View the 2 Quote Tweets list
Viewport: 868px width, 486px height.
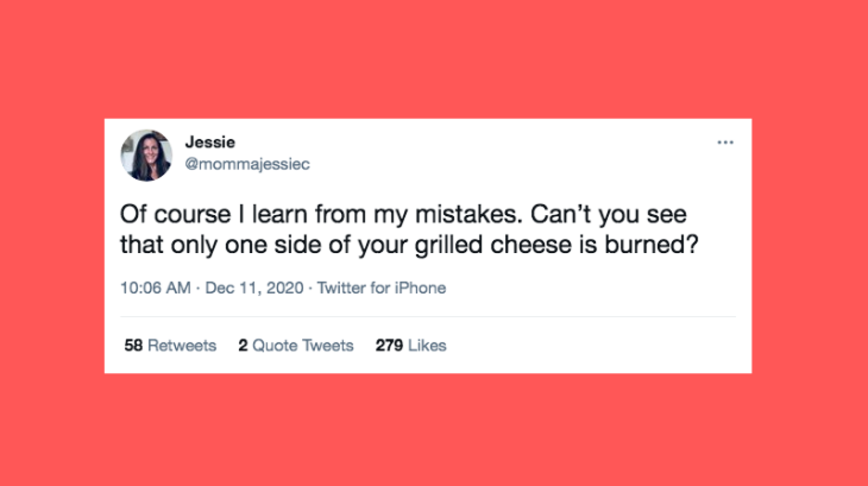point(295,345)
